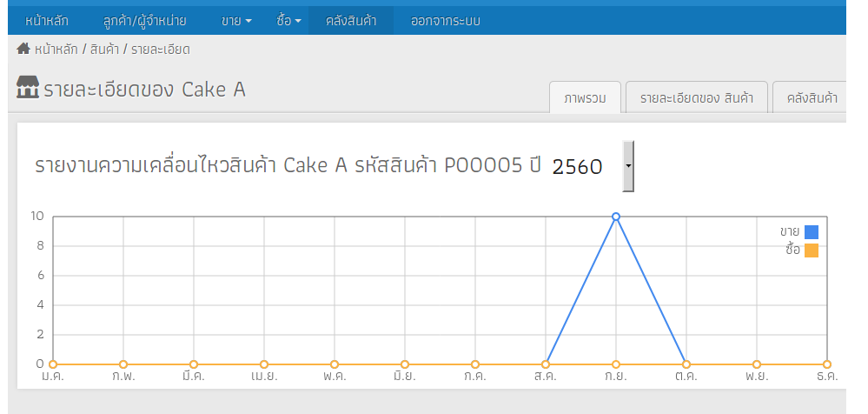868x414 pixels.
Task: Click the blue peak data point at ก.ย.
Action: (615, 217)
